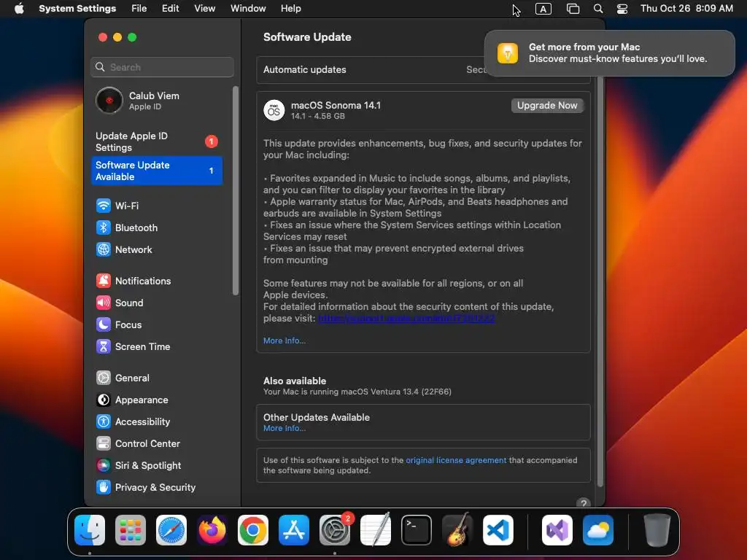This screenshot has height=560, width=747.
Task: Open Control Center from menu bar
Action: pyautogui.click(x=622, y=9)
